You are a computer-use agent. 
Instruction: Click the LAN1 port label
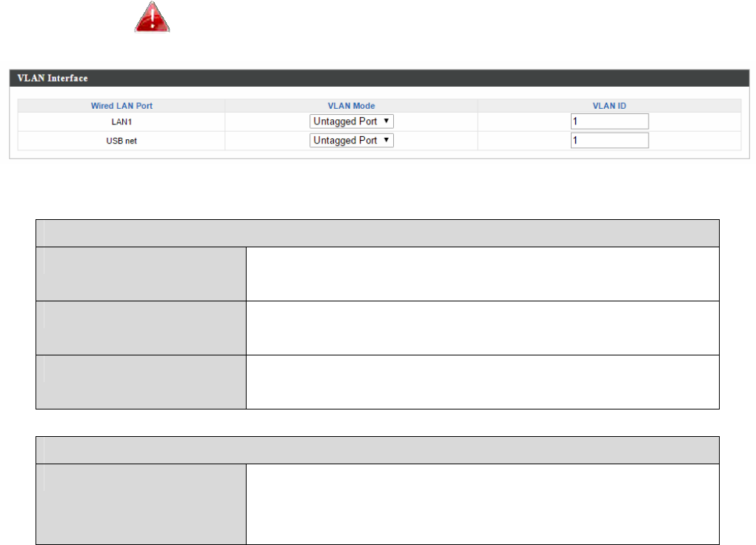pos(121,122)
